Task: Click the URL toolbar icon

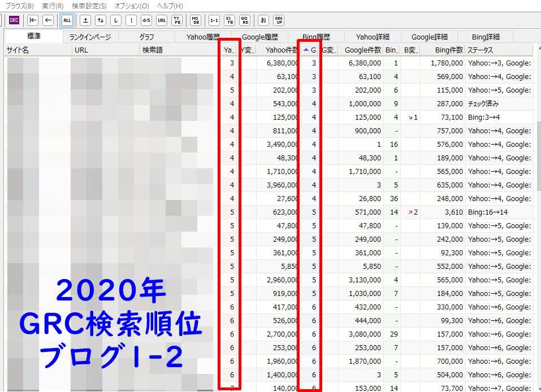Action: pyautogui.click(x=162, y=20)
